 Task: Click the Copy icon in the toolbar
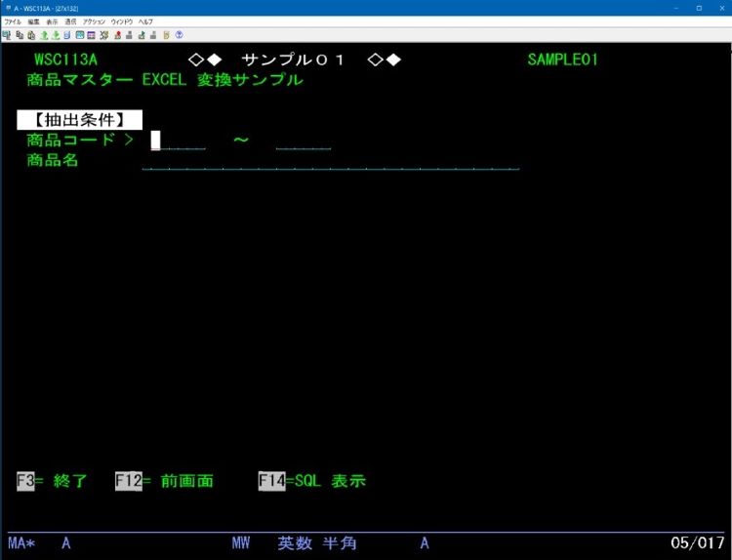click(19, 34)
